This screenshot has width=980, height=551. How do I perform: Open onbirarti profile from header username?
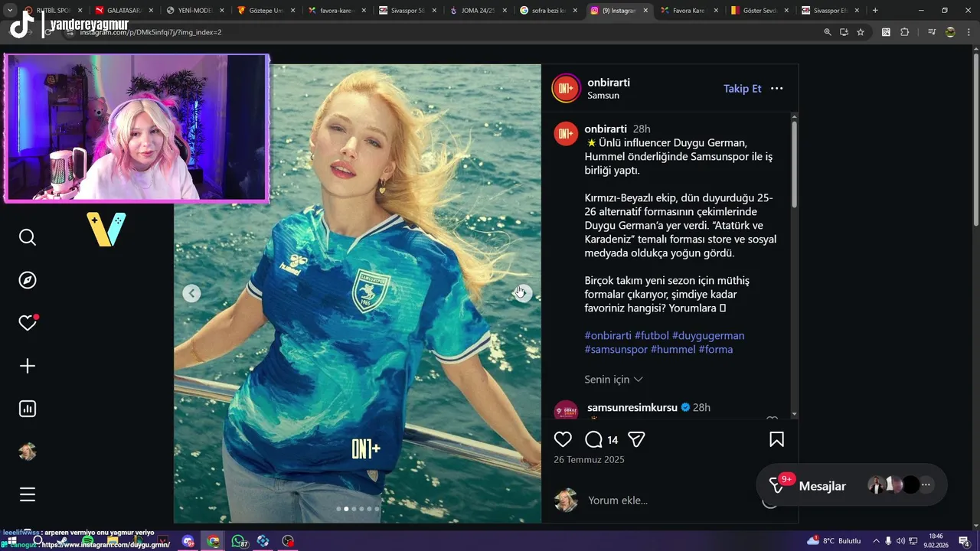[x=609, y=82]
